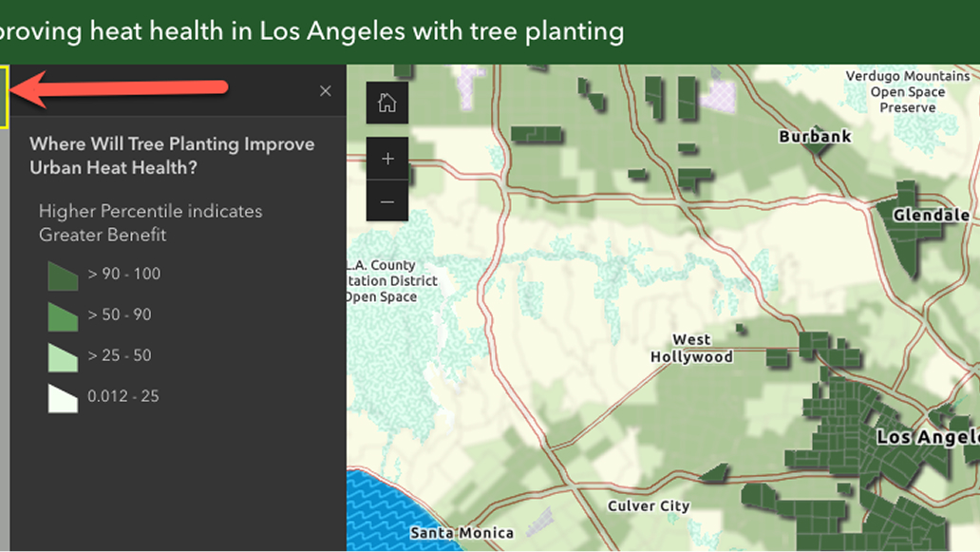This screenshot has height=552, width=980.
Task: Click the > 50 - 90 legend swatch
Action: [63, 316]
